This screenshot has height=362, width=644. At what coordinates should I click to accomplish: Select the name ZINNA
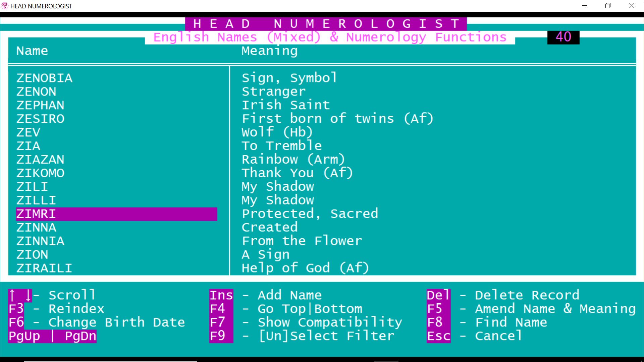[x=36, y=227]
